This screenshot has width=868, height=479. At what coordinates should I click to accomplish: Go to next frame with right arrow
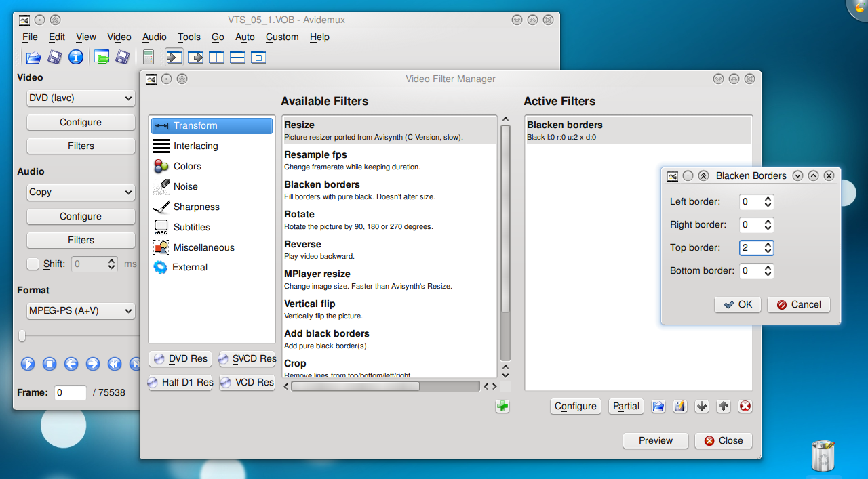93,364
